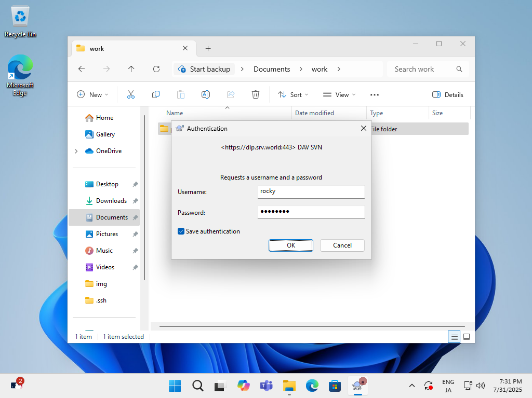The image size is (532, 398).
Task: Select the Rename icon in toolbar
Action: [x=206, y=94]
